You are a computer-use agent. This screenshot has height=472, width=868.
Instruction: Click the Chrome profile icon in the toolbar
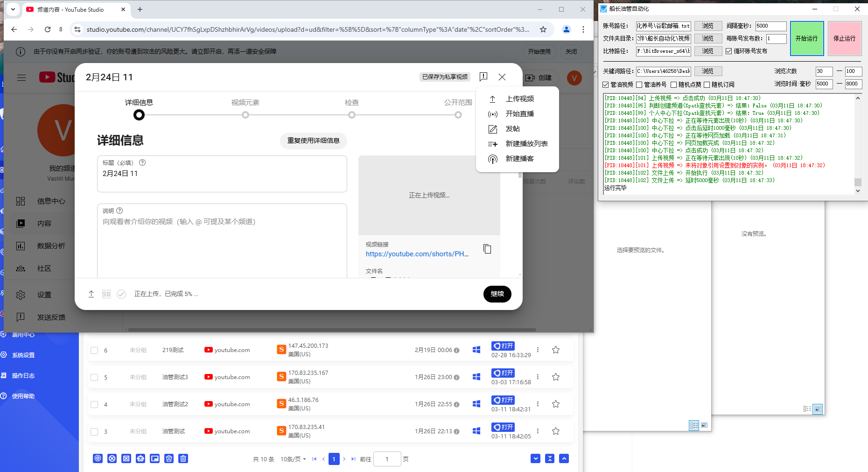point(567,29)
